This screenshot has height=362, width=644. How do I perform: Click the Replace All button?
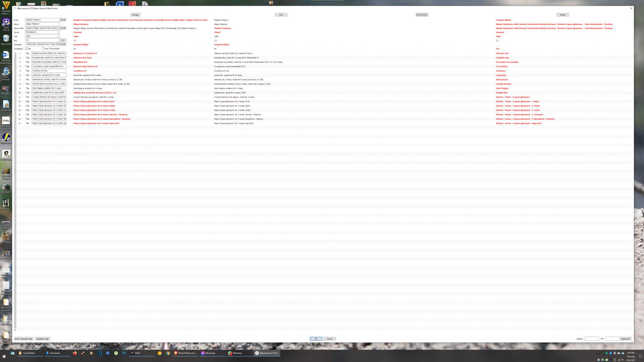coord(625,339)
